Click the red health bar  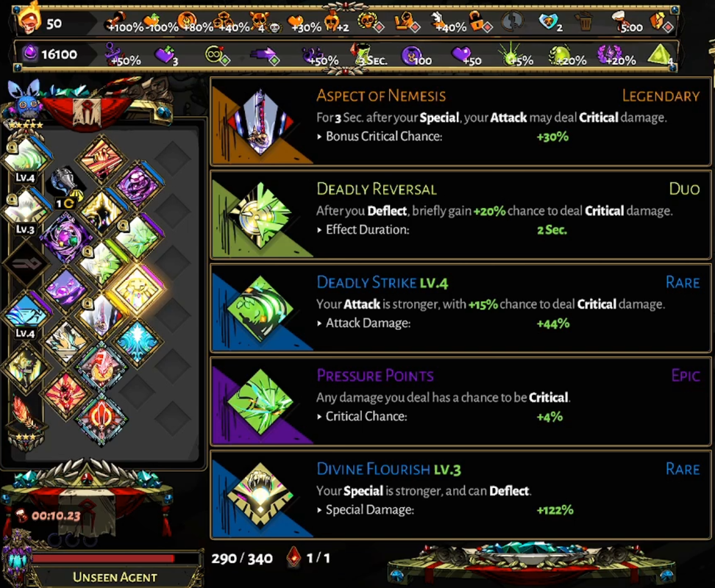(x=103, y=558)
